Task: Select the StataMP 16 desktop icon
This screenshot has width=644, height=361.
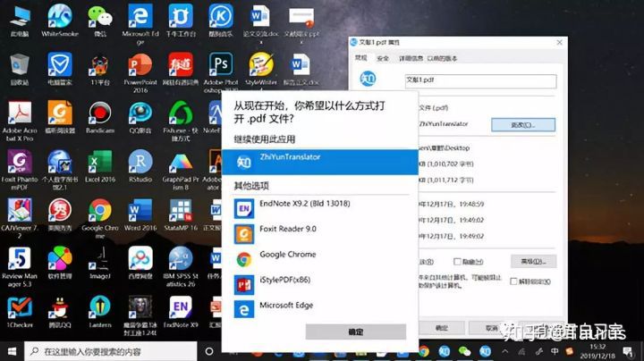Action: coord(181,215)
